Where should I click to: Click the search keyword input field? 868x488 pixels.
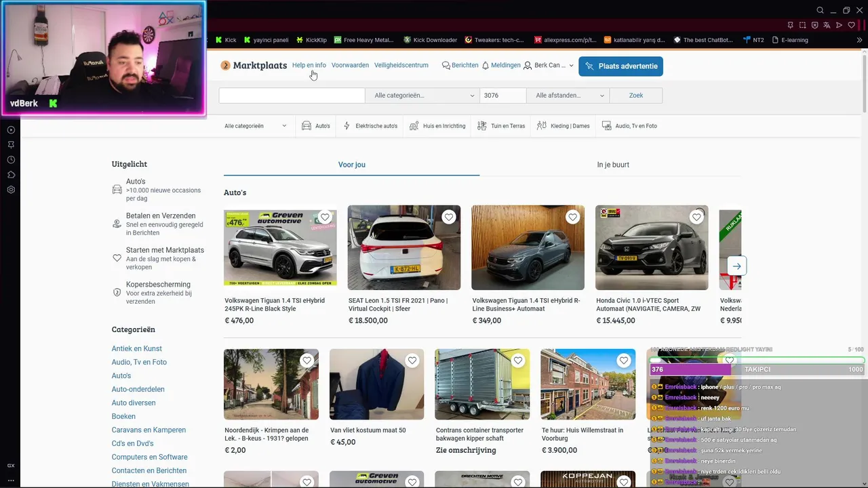tap(292, 96)
